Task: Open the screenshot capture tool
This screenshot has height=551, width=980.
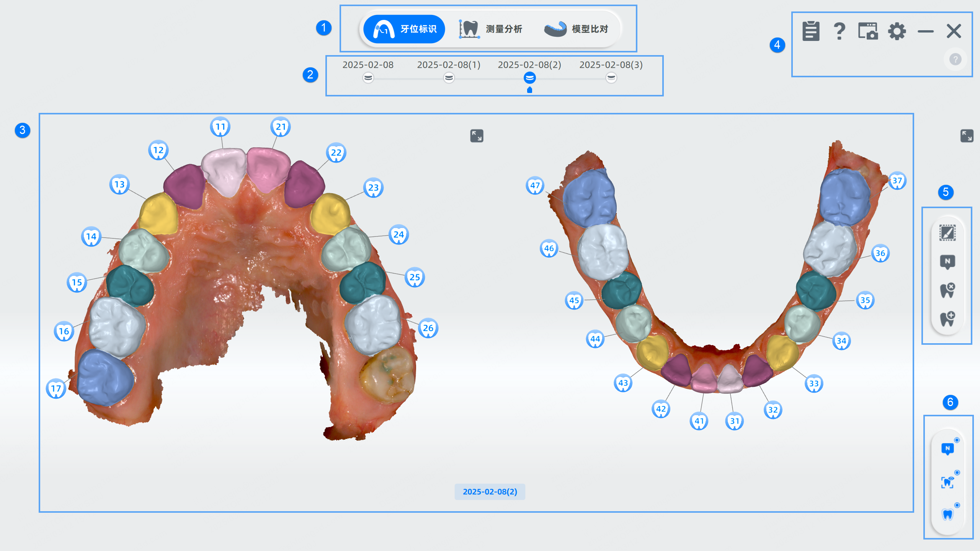Action: 868,31
